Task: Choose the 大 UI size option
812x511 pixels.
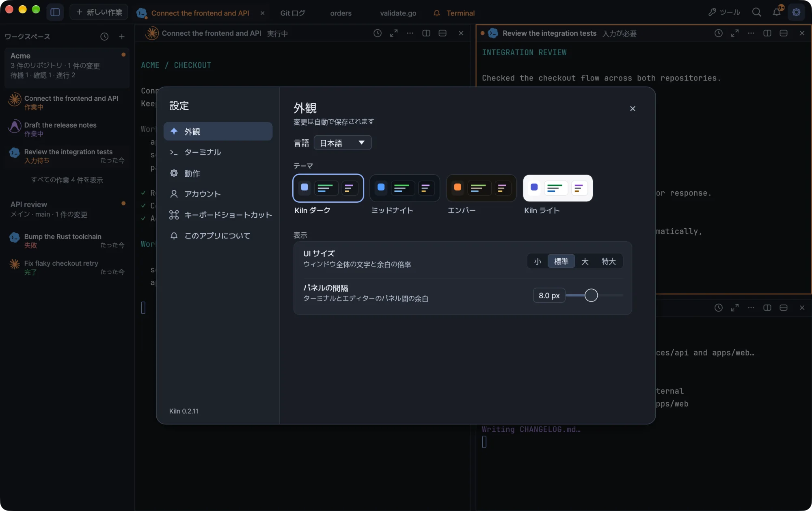Action: click(585, 261)
